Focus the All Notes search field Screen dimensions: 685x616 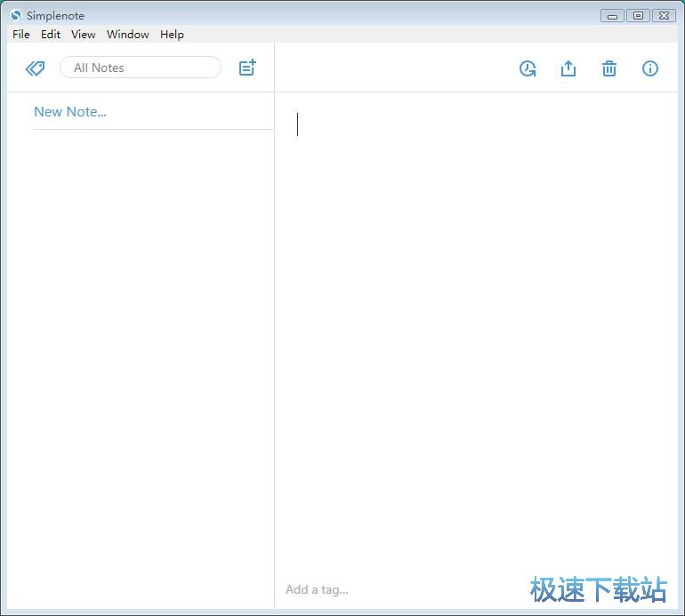(141, 68)
